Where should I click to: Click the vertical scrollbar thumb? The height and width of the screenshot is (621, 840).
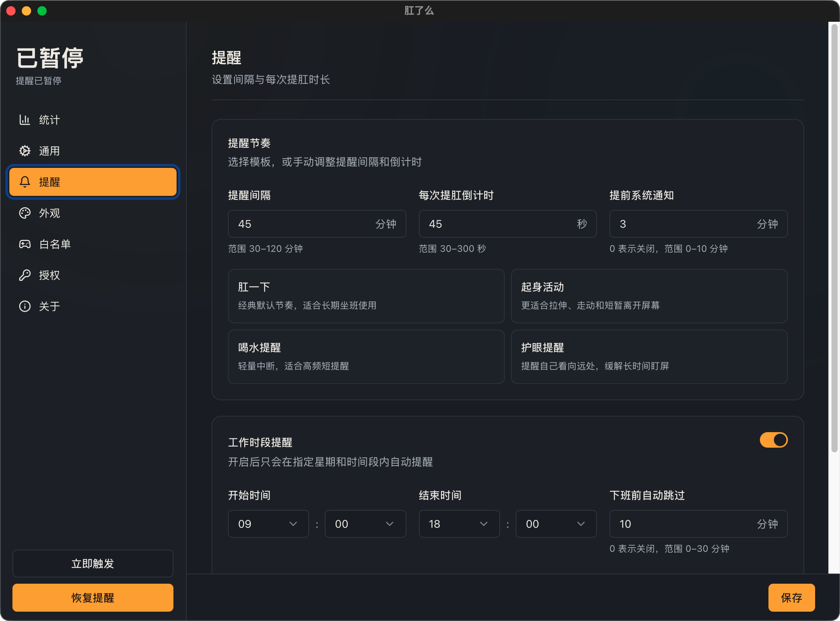tap(834, 238)
